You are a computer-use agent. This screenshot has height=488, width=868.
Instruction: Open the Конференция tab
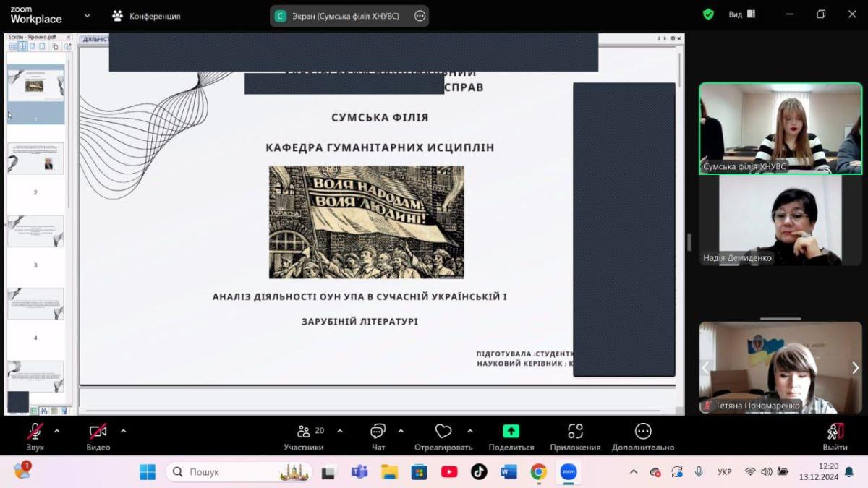point(146,16)
